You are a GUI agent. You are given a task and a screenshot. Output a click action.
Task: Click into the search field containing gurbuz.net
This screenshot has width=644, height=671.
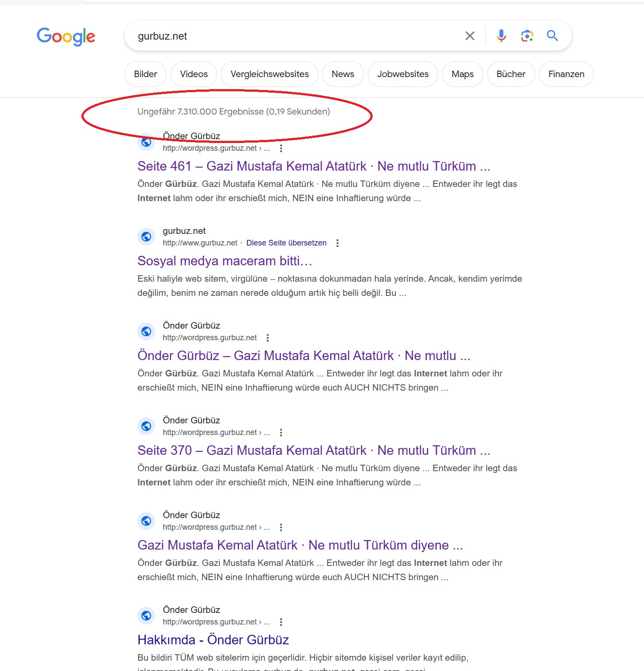pyautogui.click(x=297, y=36)
